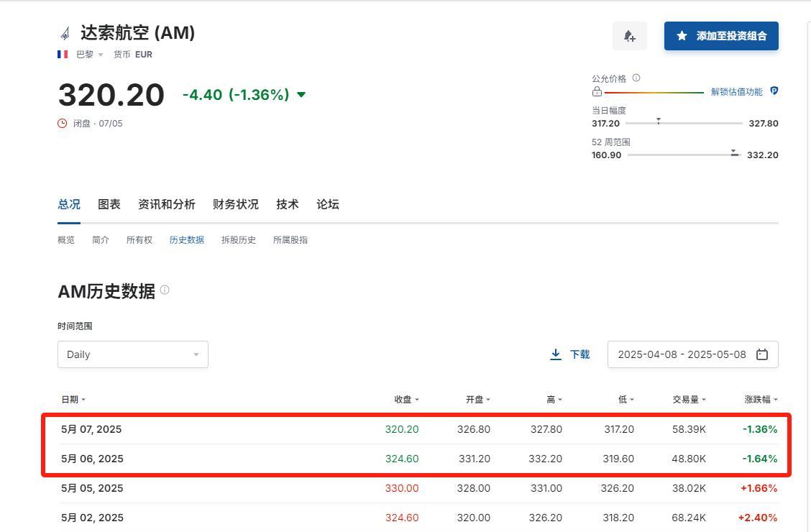The height and width of the screenshot is (532, 811).
Task: Click the lock icon under fair value
Action: (x=597, y=91)
